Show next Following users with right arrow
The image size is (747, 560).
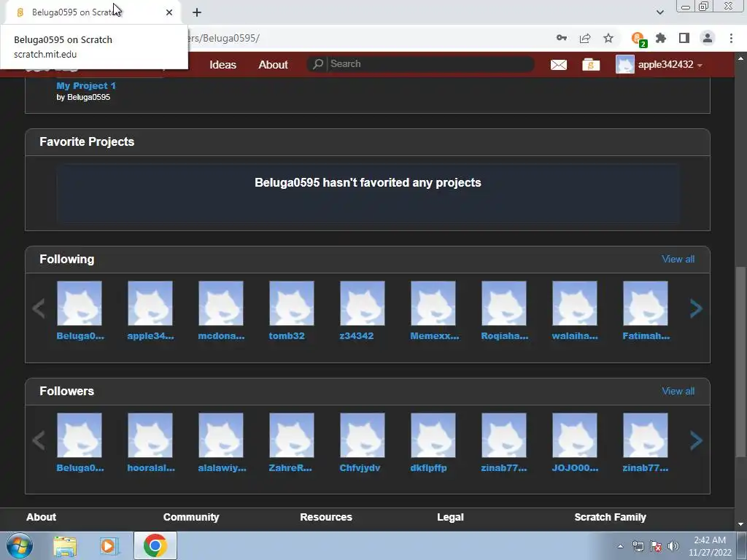(696, 308)
